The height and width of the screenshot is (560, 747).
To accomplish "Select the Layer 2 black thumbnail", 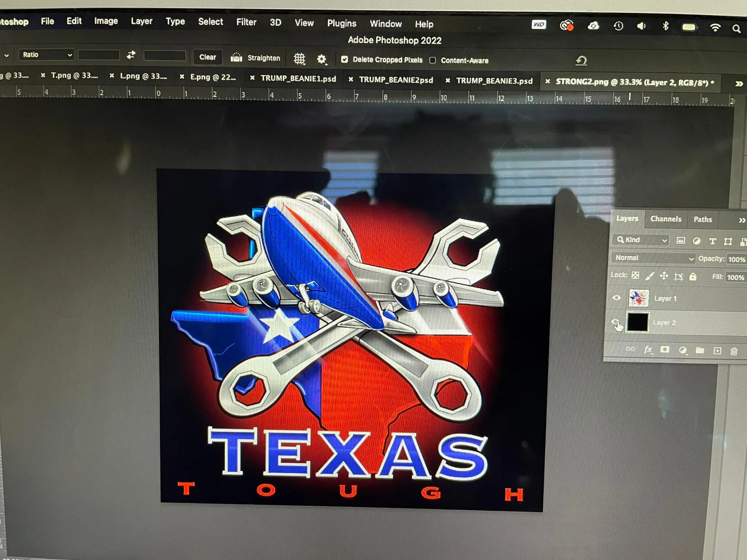I will coord(637,322).
